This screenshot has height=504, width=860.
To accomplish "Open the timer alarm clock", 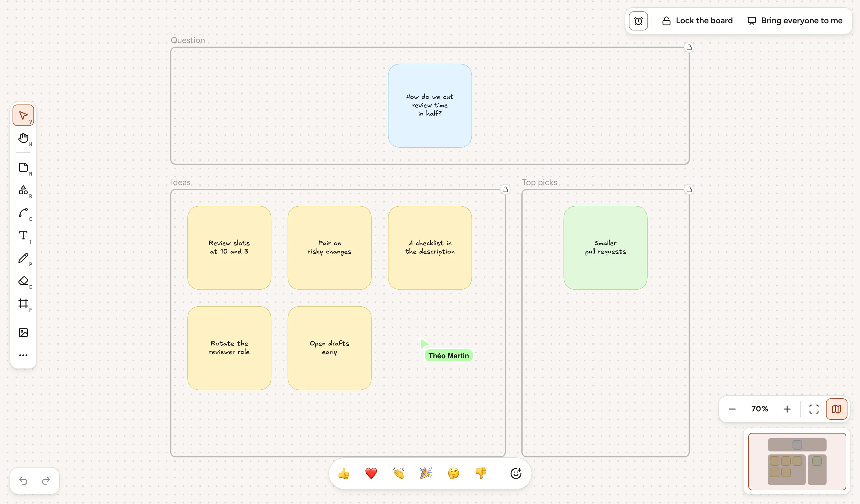I will pos(638,21).
